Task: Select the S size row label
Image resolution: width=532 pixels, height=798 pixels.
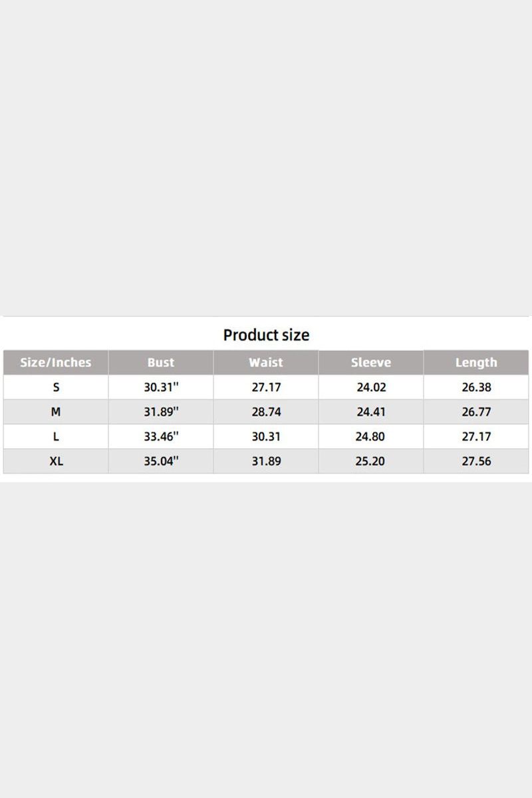Action: click(56, 387)
